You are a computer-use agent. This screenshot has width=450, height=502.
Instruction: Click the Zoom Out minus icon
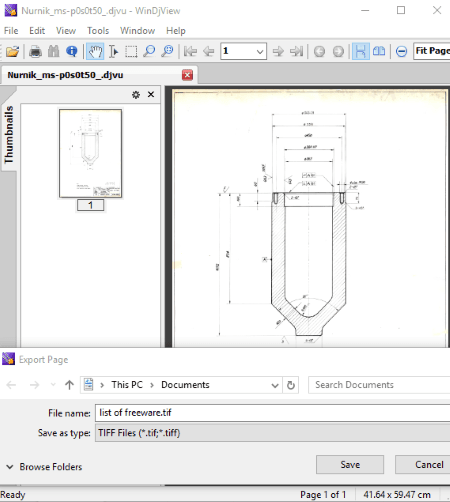coord(401,51)
